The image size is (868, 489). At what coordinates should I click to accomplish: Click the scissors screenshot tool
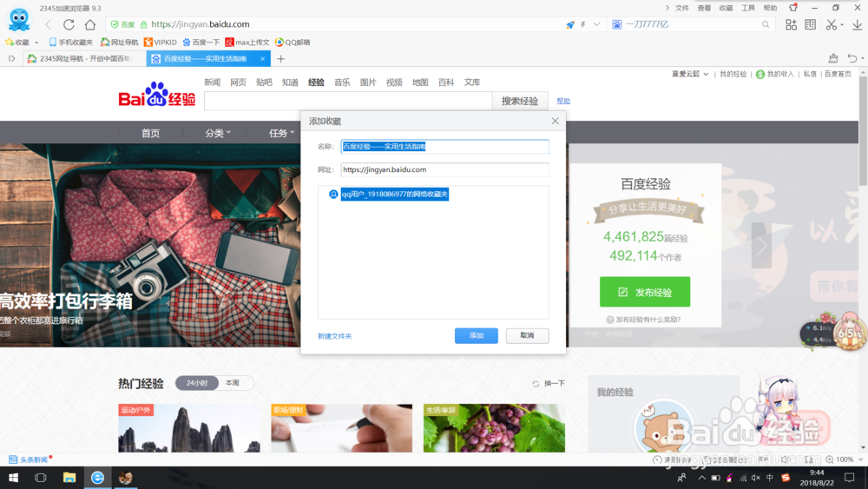[831, 24]
